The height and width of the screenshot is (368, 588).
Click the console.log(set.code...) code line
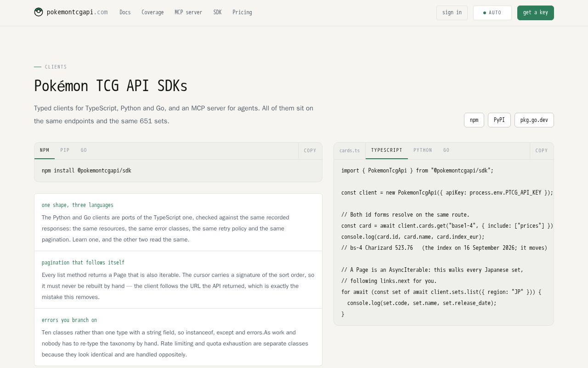click(422, 303)
